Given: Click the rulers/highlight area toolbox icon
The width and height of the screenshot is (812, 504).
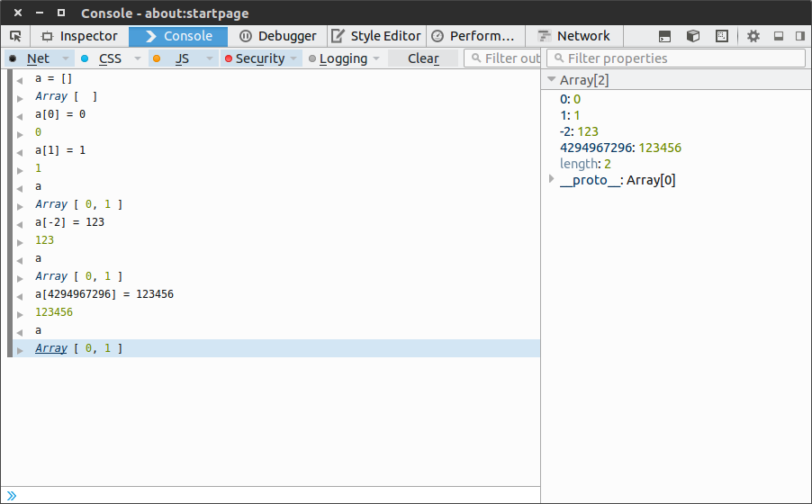Looking at the screenshot, I should tap(722, 36).
